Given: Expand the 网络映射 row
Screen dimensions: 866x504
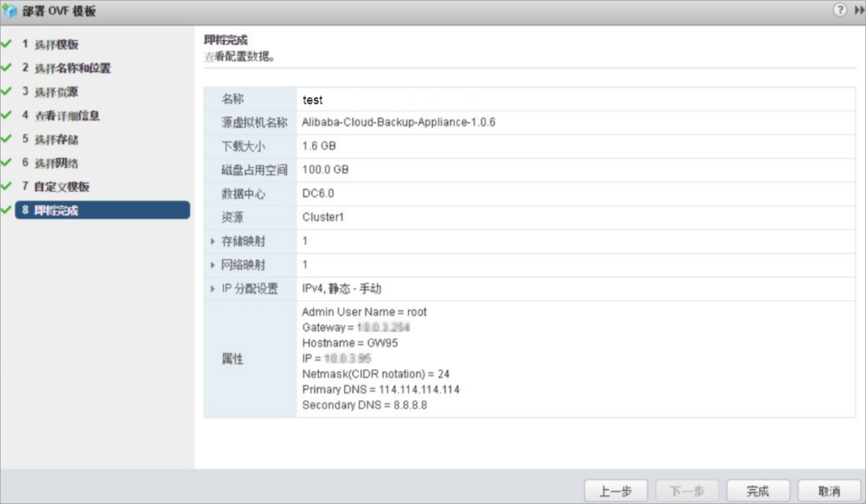Looking at the screenshot, I should click(x=212, y=265).
